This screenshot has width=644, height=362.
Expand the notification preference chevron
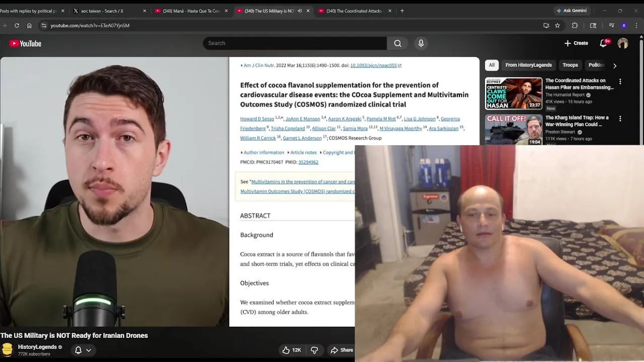click(89, 350)
